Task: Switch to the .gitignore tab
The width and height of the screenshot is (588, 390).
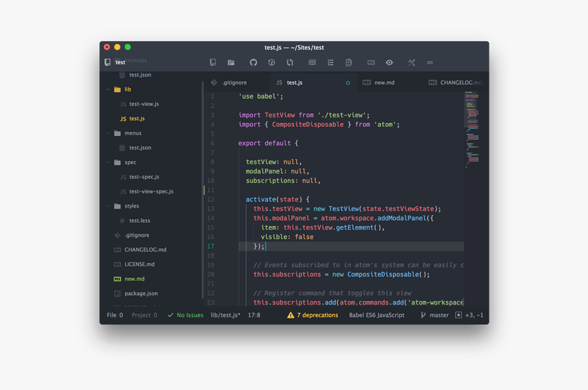Action: click(234, 83)
